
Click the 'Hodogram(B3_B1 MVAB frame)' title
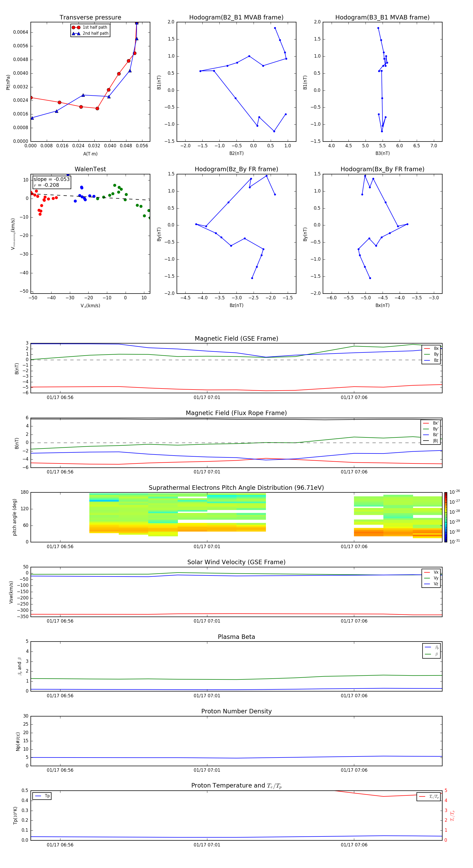[382, 18]
